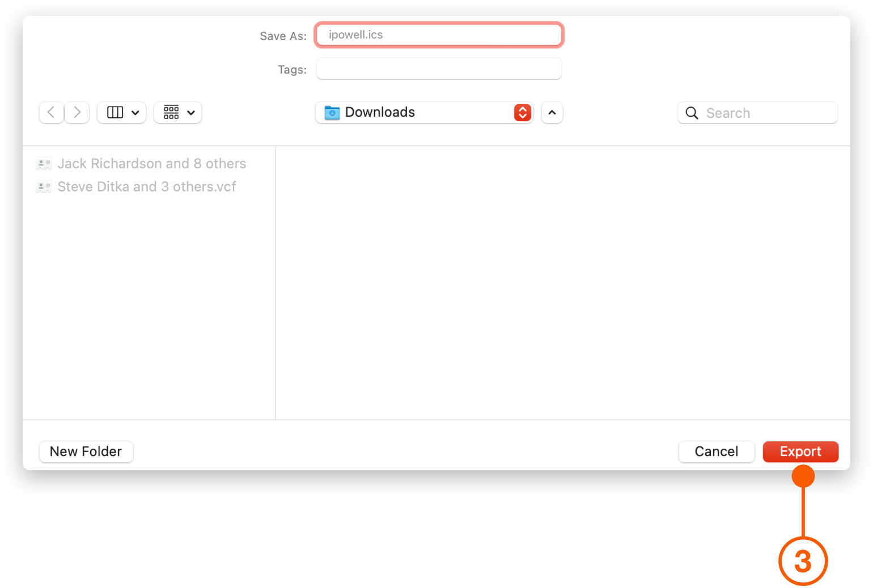Click the vCard icon beside Steve Ditka
Image resolution: width=873 pixels, height=588 pixels.
pos(44,187)
